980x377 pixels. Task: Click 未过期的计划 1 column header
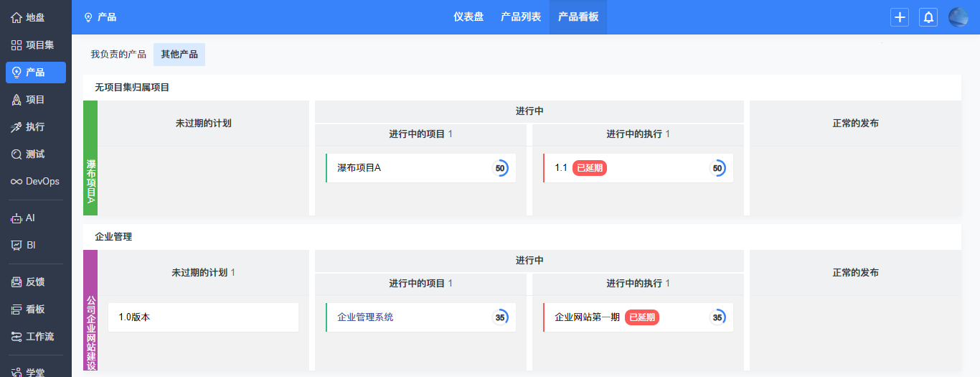point(203,273)
